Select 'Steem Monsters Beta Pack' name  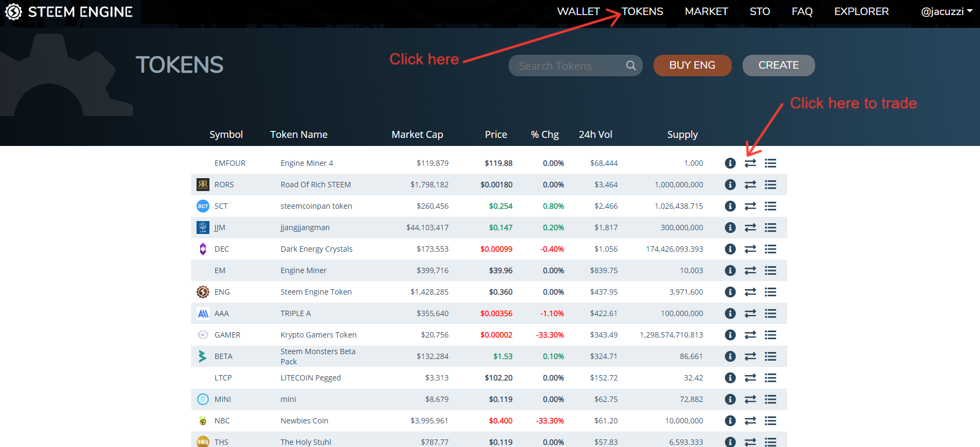click(318, 356)
